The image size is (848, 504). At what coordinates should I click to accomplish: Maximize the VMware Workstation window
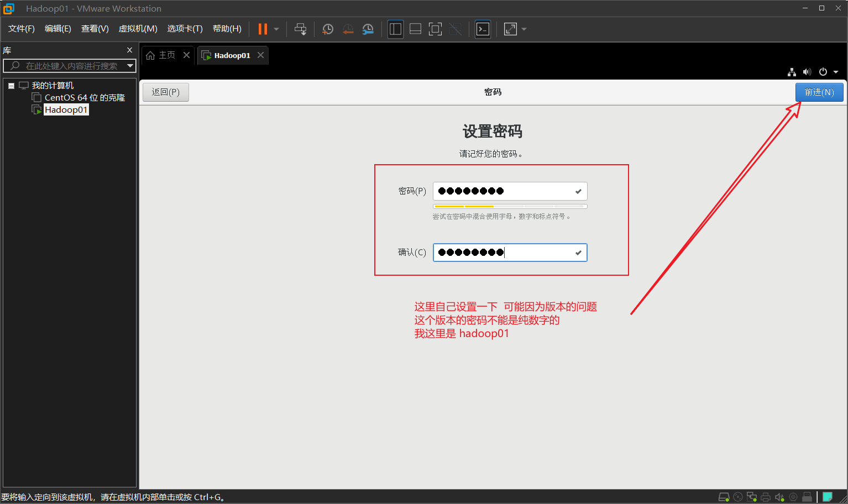click(x=822, y=8)
